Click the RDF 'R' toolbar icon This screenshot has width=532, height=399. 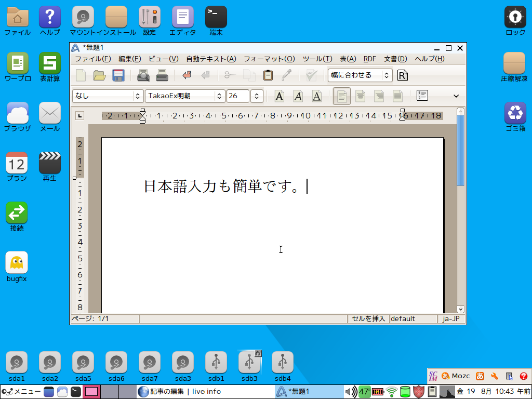pos(403,75)
